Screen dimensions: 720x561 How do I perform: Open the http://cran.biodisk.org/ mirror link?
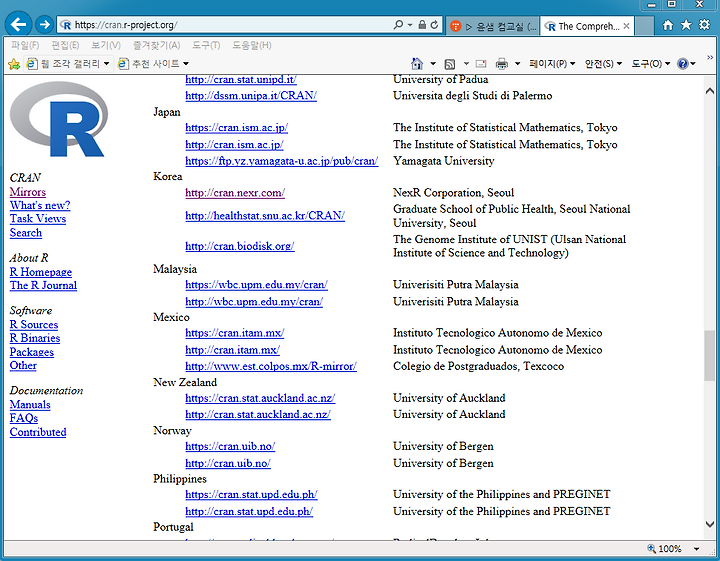pos(240,246)
